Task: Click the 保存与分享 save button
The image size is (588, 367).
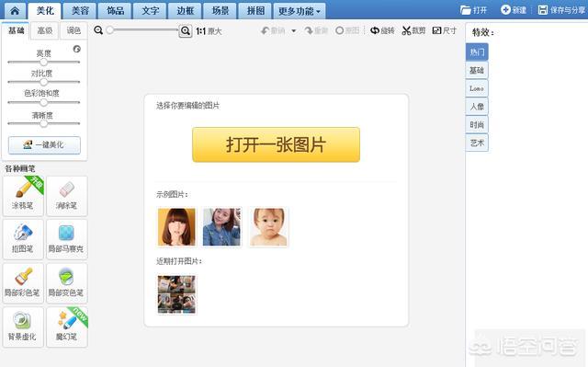Action: pyautogui.click(x=561, y=10)
